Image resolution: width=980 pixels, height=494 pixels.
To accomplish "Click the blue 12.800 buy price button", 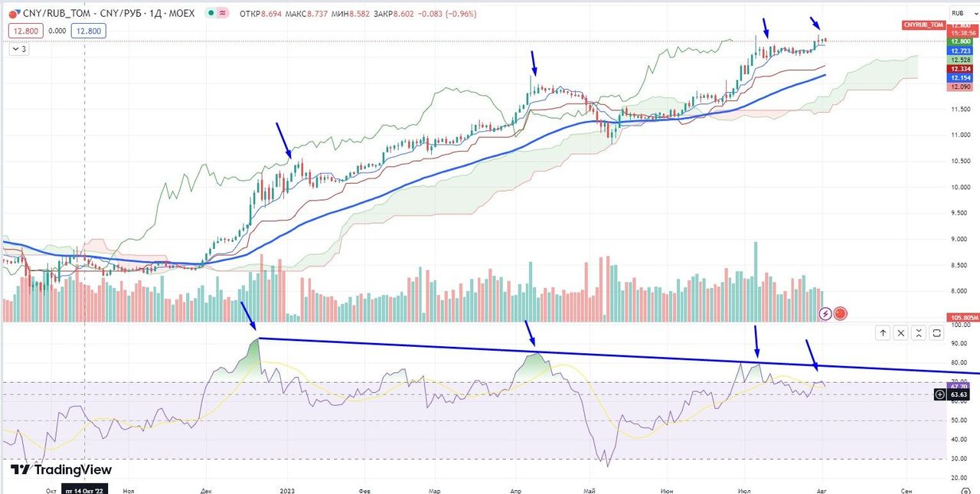I will click(88, 31).
